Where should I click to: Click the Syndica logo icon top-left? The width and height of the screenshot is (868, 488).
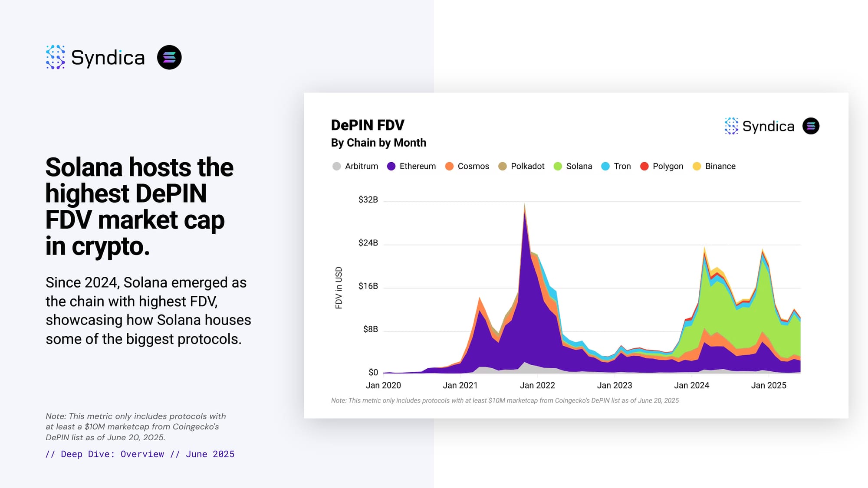tap(56, 57)
